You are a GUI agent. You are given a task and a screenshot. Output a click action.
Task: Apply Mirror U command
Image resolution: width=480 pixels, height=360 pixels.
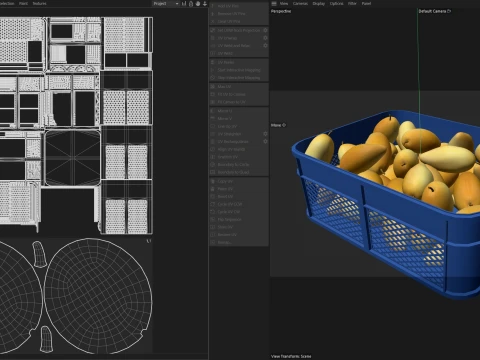[239, 111]
